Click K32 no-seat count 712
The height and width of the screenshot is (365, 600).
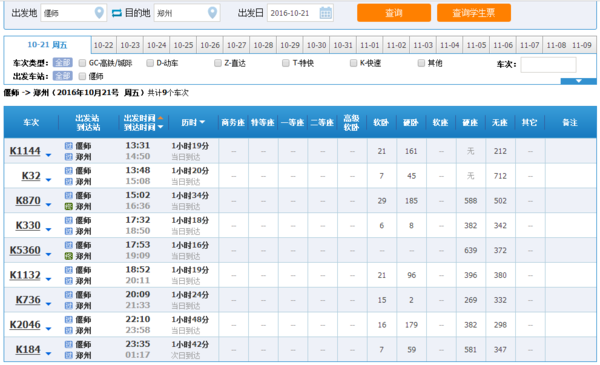pyautogui.click(x=500, y=176)
